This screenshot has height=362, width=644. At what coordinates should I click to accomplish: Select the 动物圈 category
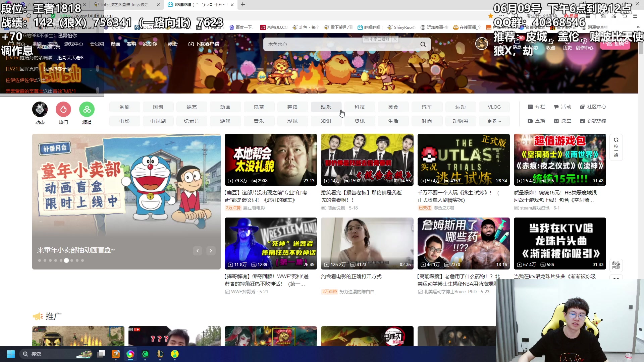[x=461, y=121]
